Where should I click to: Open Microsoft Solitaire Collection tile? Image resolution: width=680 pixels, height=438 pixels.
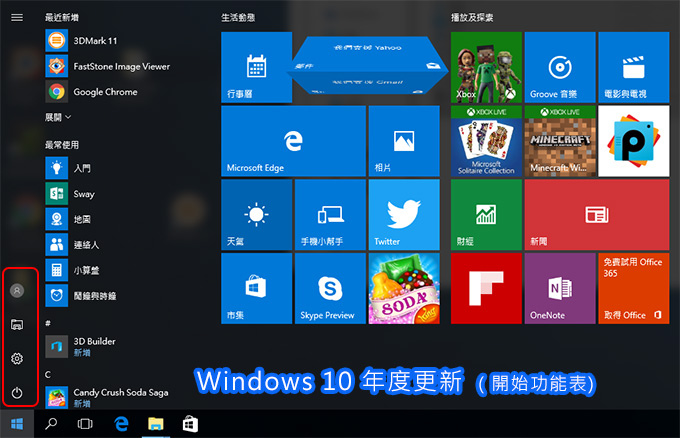(486, 141)
